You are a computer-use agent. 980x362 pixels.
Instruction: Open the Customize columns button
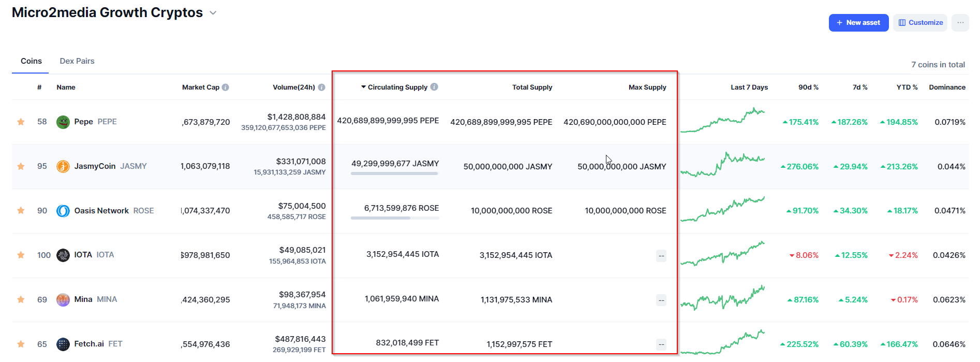(920, 23)
